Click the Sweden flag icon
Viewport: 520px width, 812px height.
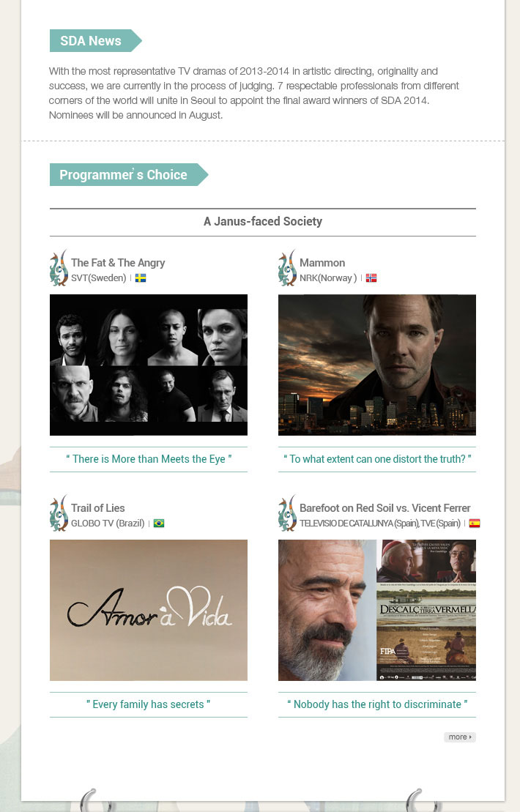(x=141, y=278)
